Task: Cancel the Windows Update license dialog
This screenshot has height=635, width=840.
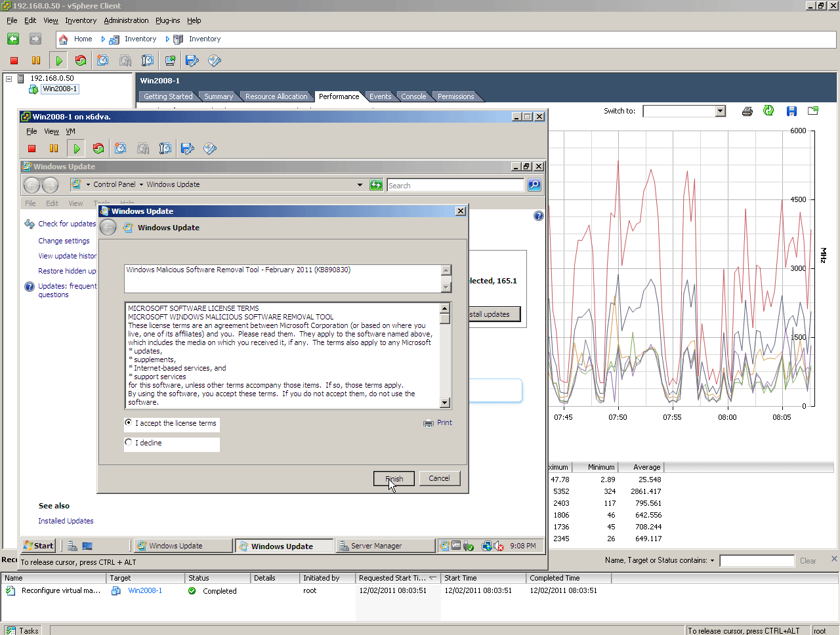Action: [439, 478]
